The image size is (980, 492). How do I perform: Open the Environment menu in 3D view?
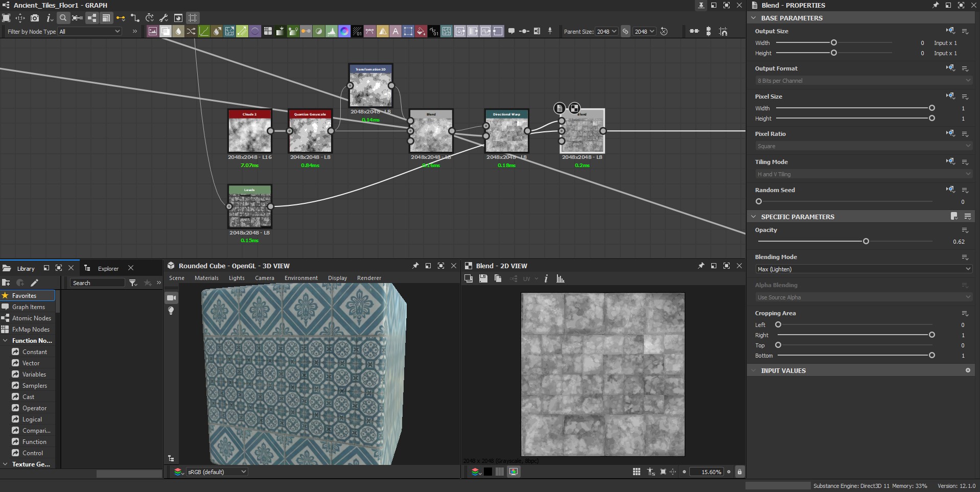(x=301, y=278)
